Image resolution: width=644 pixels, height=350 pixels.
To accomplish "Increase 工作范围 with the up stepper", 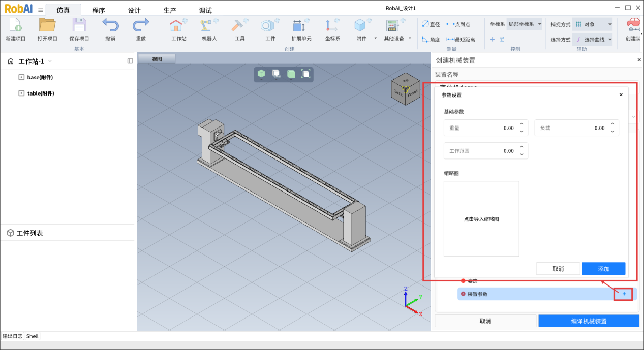I will 522,147.
